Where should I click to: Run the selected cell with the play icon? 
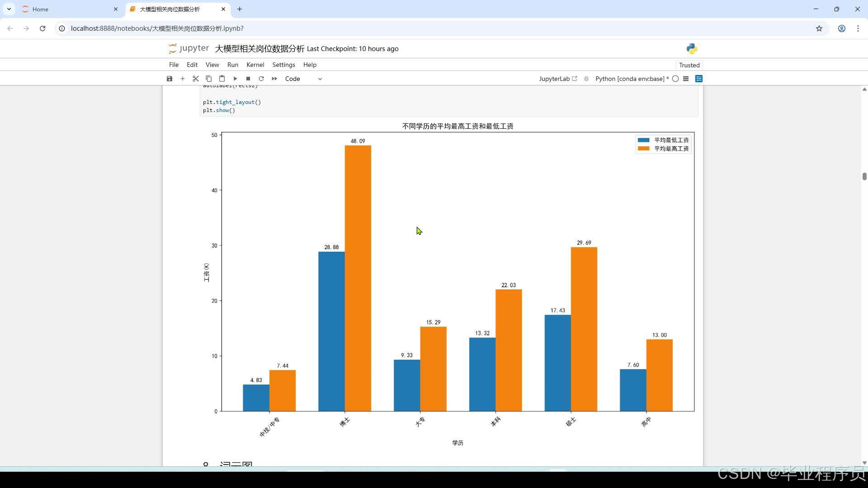[235, 79]
